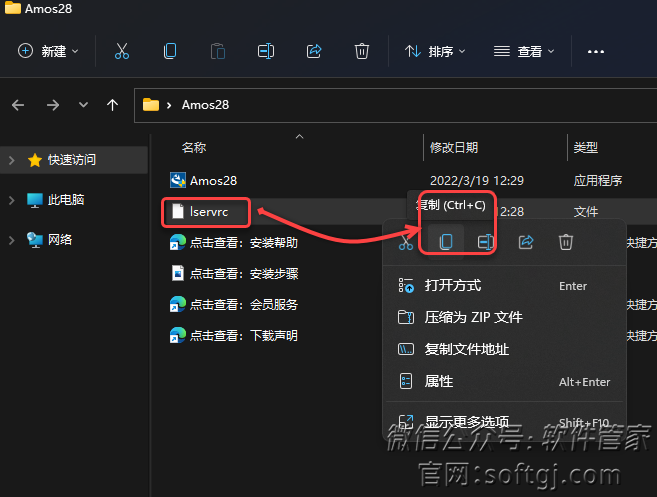Select the 点击查看：安装帮助 shortcut

coord(243,243)
